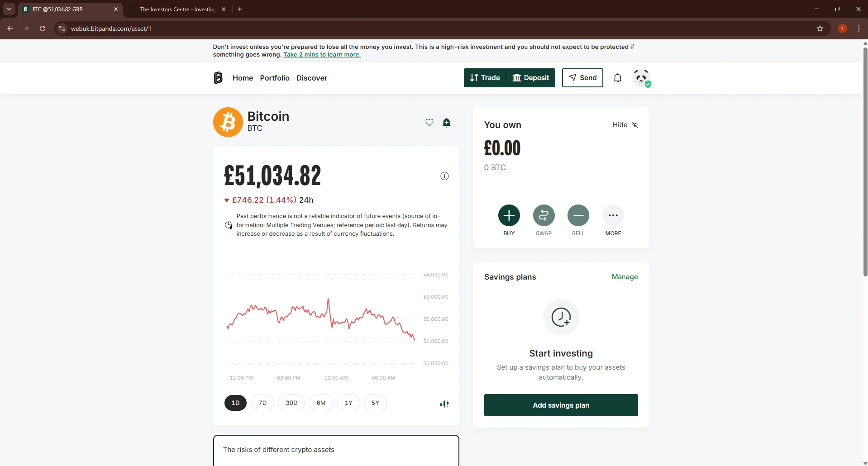
Task: Expand the browser tab search chevron
Action: point(9,9)
